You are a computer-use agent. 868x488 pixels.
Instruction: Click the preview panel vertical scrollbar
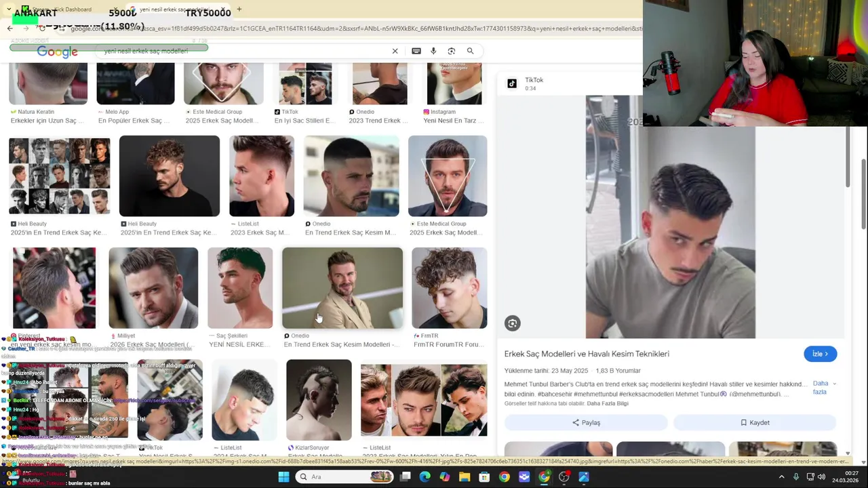(847, 157)
